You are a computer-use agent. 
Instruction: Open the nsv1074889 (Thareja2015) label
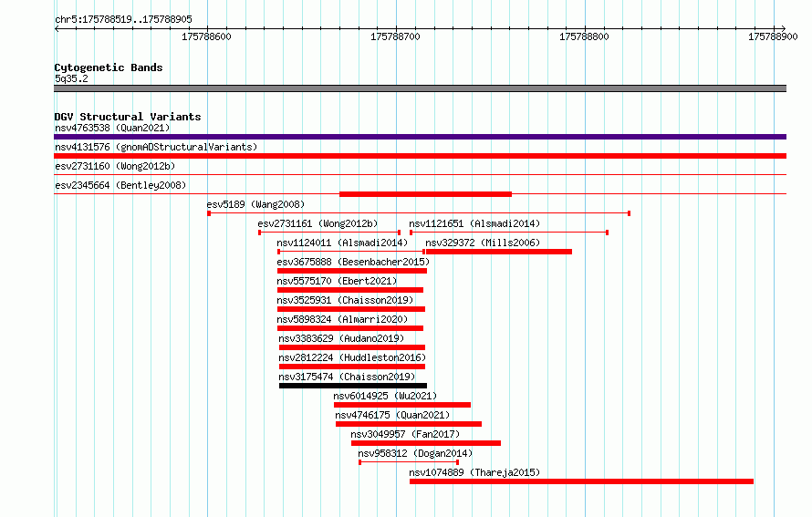click(x=474, y=472)
